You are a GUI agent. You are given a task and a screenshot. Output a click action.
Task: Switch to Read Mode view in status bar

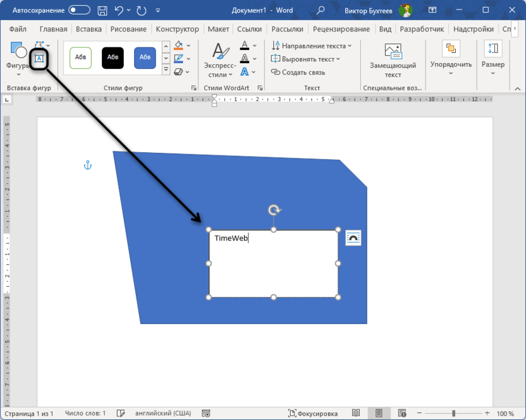357,414
